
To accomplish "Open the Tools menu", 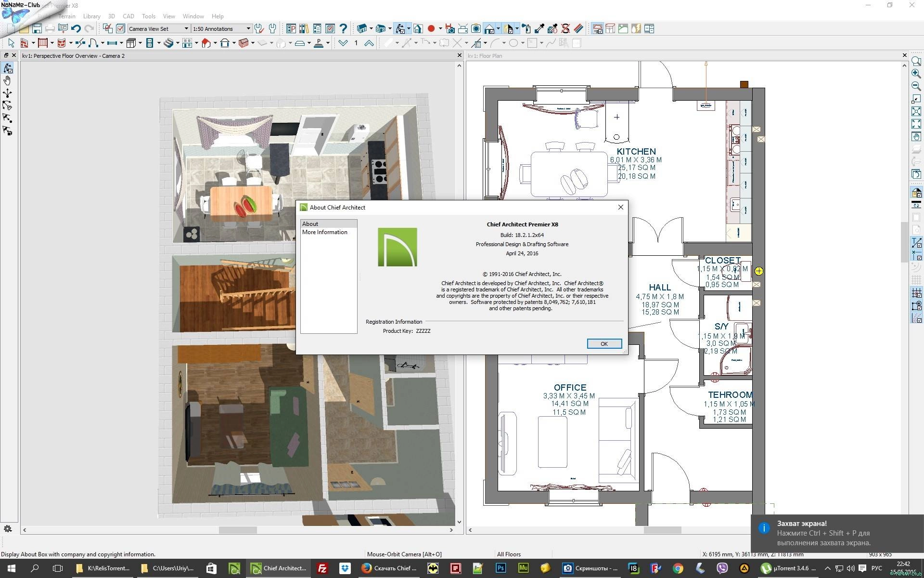I will click(149, 16).
